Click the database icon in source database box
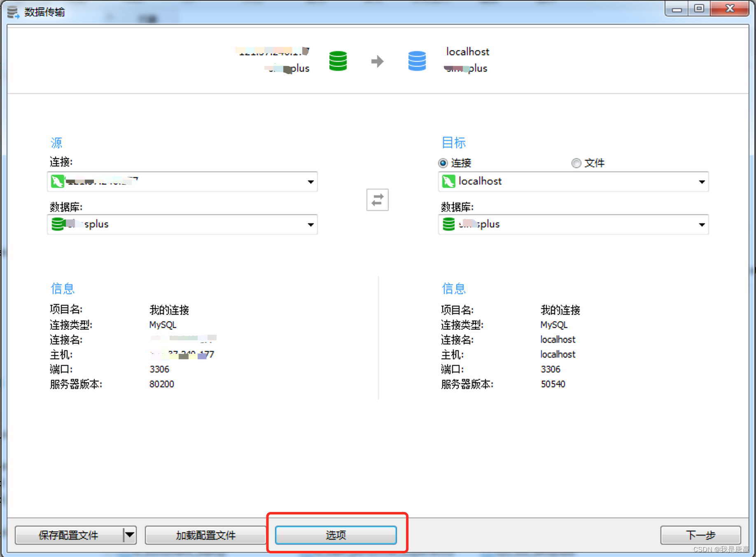Screen dimensions: 756x557 click(x=58, y=224)
